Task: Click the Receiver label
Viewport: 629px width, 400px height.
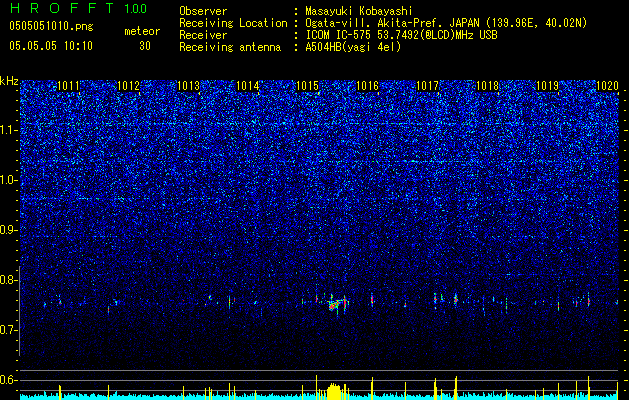Action: point(203,35)
